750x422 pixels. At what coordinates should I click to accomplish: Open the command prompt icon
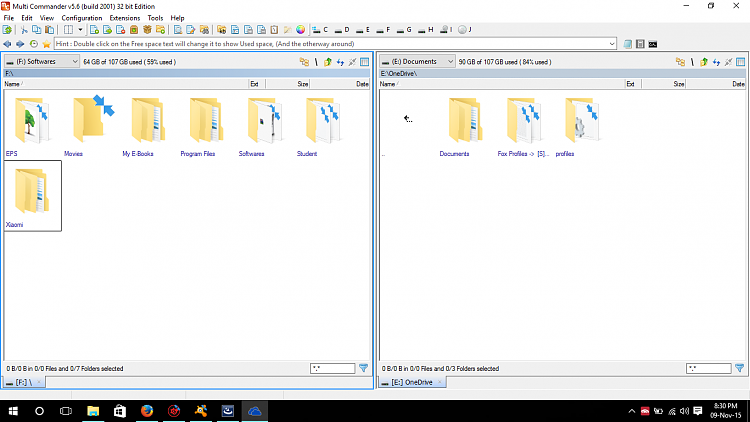click(652, 44)
